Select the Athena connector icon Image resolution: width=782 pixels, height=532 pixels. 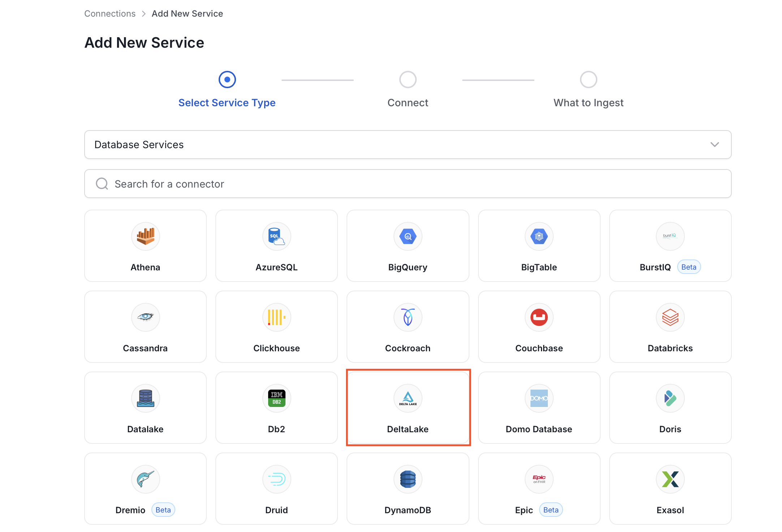145,236
